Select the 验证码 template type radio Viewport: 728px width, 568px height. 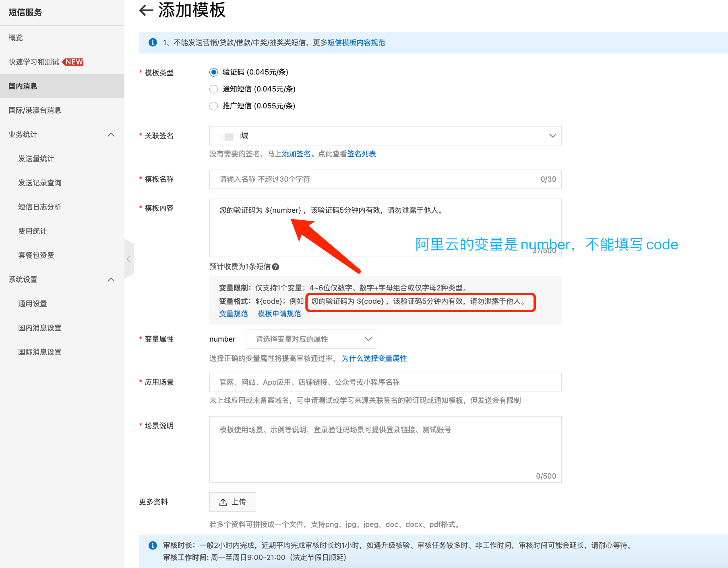pos(214,72)
